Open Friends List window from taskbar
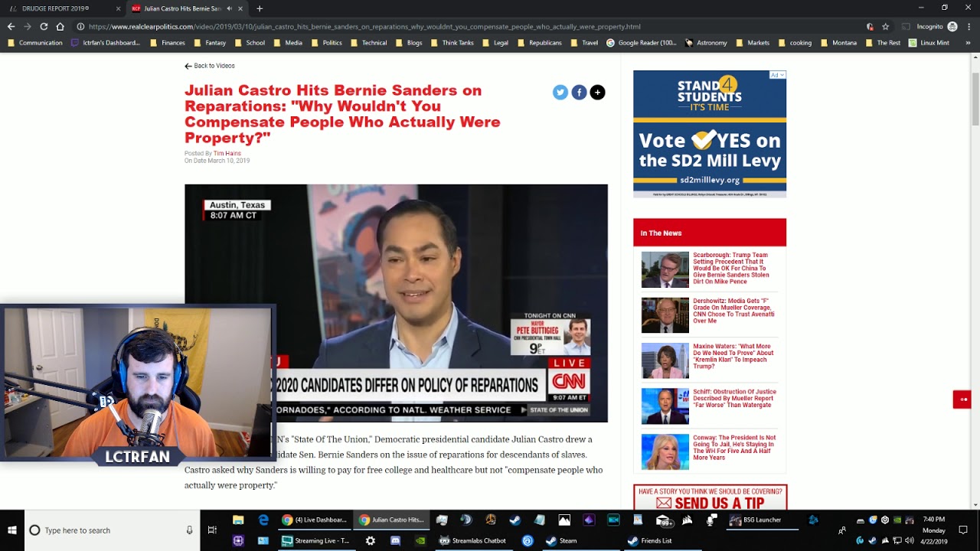The height and width of the screenshot is (551, 980). [x=651, y=540]
